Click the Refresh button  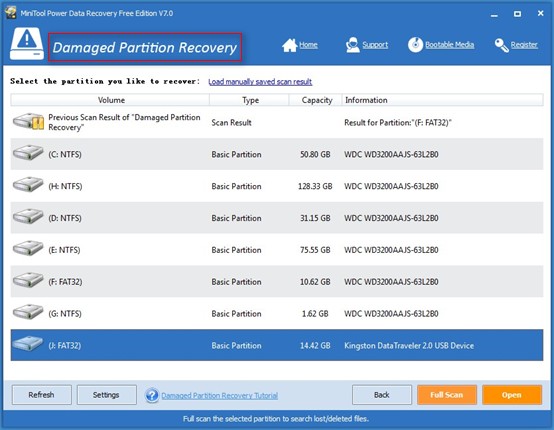42,395
